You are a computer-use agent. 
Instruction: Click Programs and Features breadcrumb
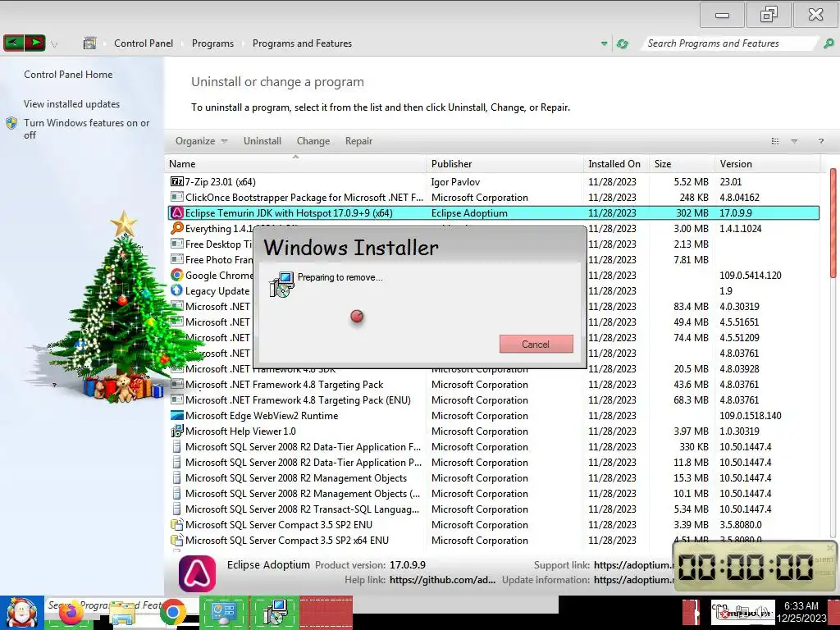point(302,43)
